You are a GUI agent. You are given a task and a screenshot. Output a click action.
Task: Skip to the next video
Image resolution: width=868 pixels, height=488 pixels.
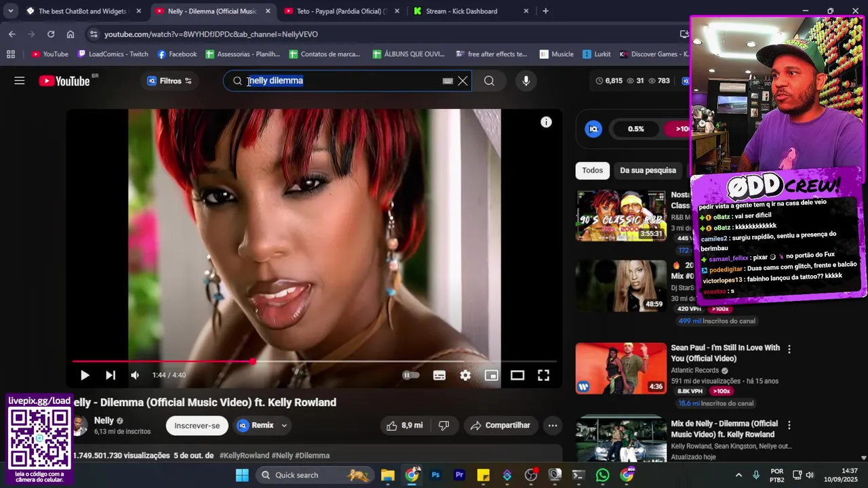tap(110, 375)
